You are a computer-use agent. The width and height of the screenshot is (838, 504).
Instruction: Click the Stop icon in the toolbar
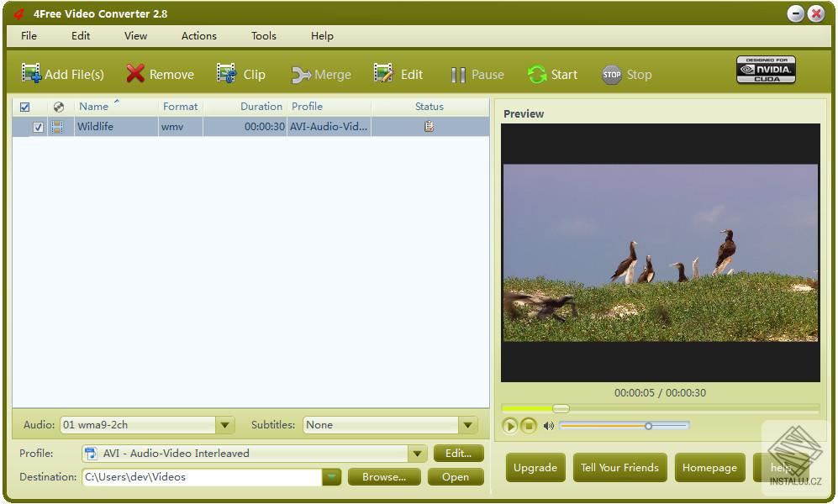pyautogui.click(x=611, y=74)
